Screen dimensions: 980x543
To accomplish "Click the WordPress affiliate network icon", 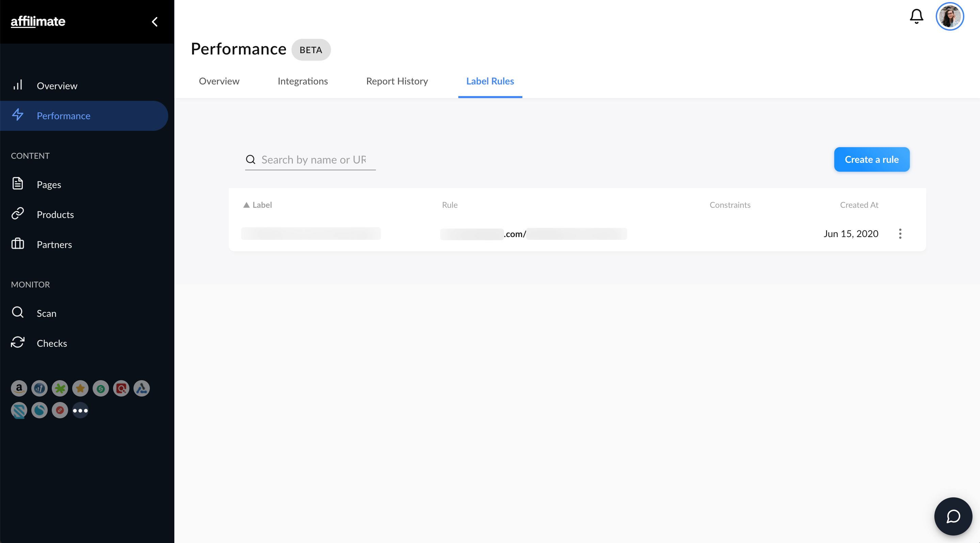I will [x=39, y=388].
